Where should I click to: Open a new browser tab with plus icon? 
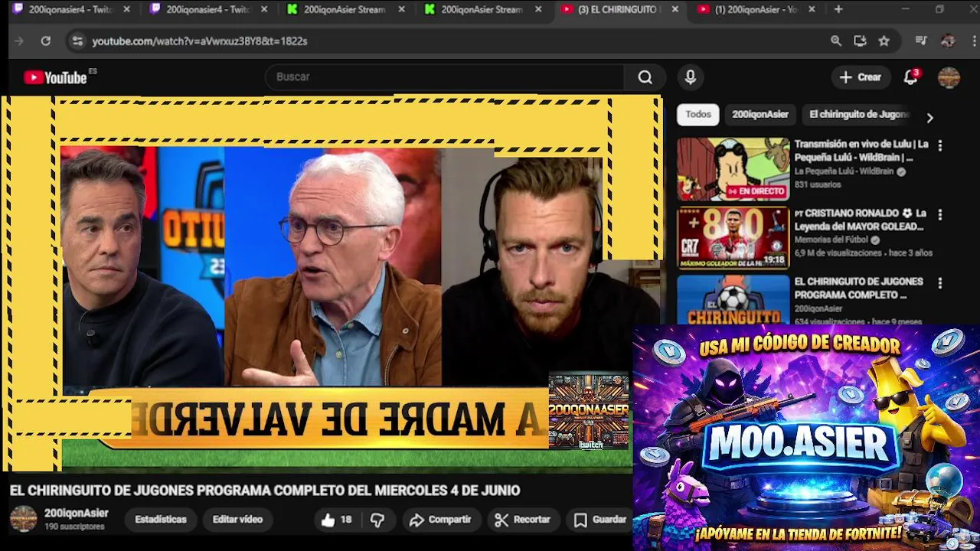pos(838,9)
